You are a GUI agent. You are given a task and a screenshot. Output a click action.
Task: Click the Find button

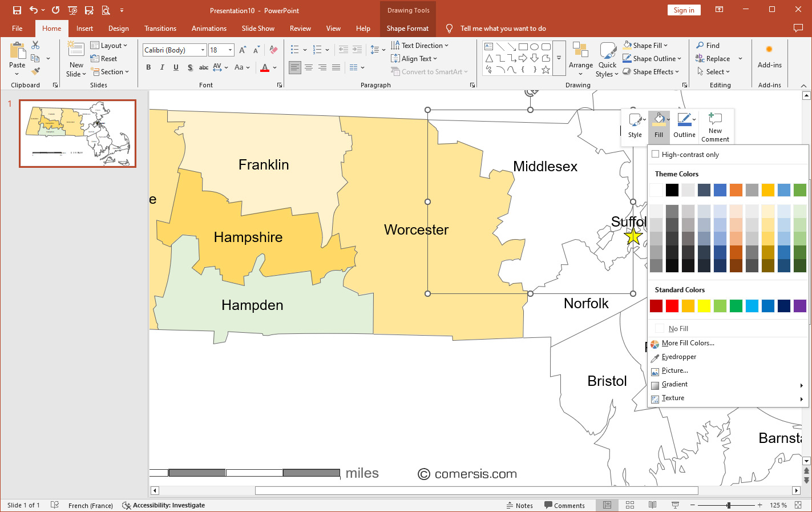tap(708, 46)
